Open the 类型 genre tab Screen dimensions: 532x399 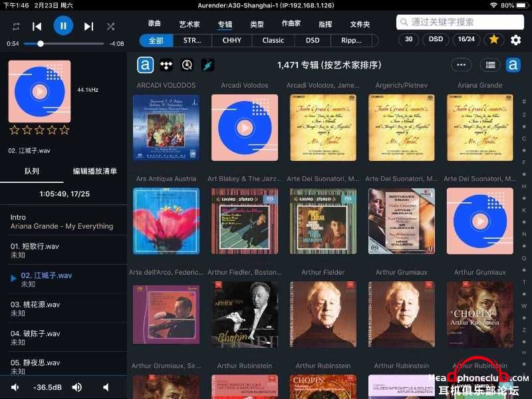pos(257,24)
